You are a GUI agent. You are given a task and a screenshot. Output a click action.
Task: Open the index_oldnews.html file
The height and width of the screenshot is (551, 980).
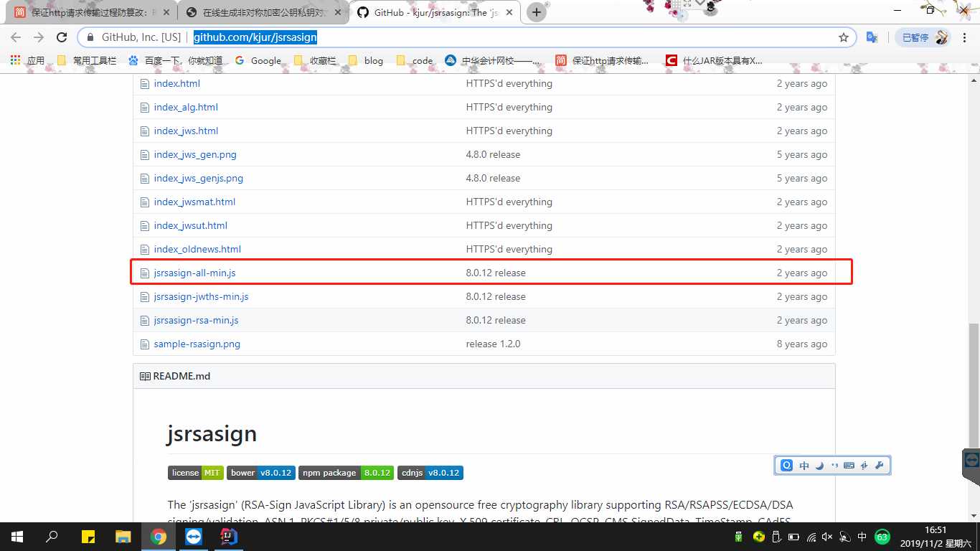tap(197, 249)
